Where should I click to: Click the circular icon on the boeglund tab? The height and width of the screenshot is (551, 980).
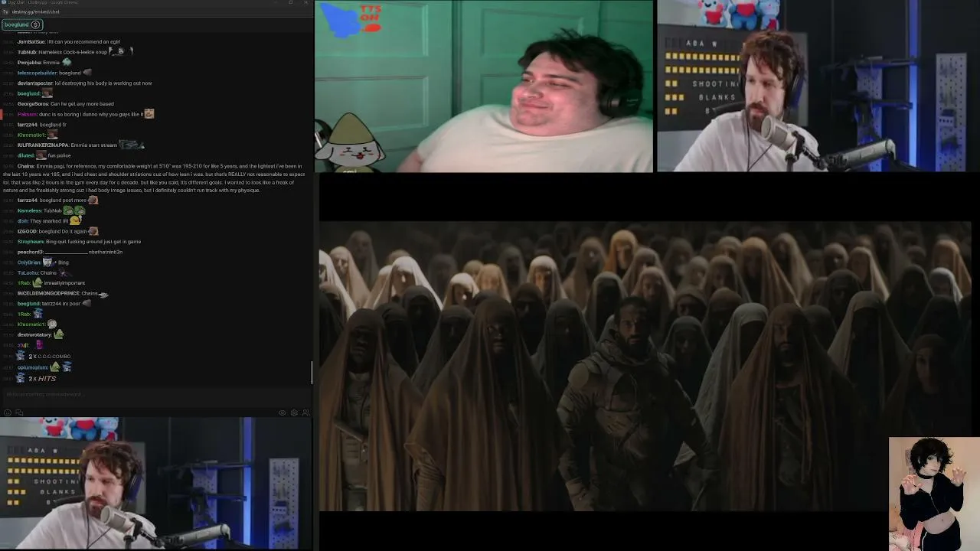coord(35,24)
